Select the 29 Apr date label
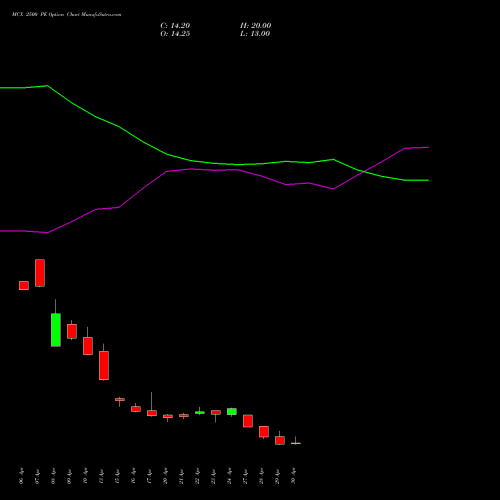Viewport: 500px width, 500px height. (277, 476)
